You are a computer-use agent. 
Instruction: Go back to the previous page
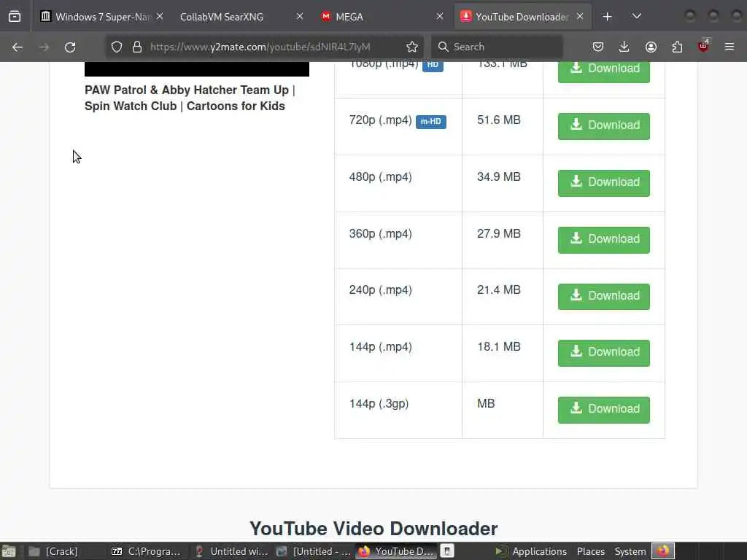[x=18, y=47]
